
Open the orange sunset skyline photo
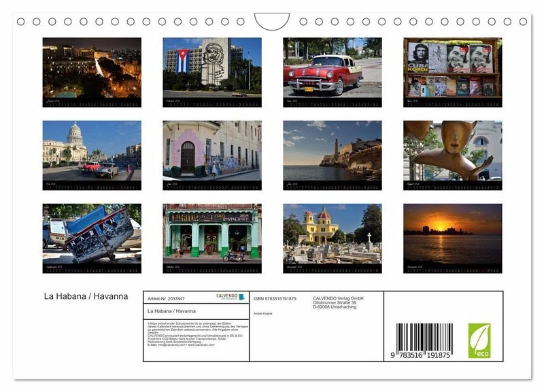[452, 238]
